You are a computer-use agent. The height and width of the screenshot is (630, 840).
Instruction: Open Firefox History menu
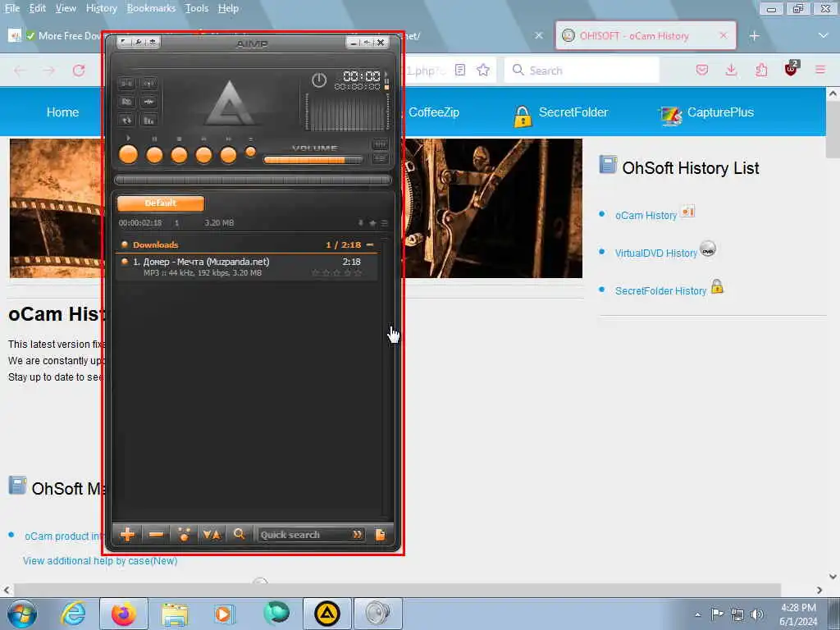point(101,8)
